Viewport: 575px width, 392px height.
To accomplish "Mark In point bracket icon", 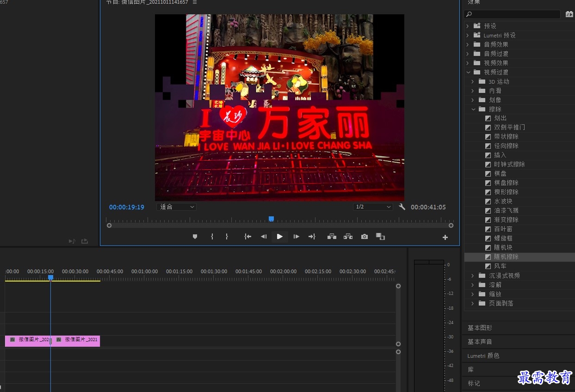I will pyautogui.click(x=212, y=237).
